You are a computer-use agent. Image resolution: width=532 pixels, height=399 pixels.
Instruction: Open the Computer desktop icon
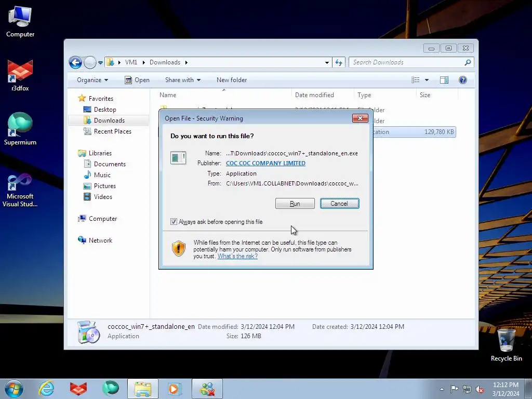[20, 22]
